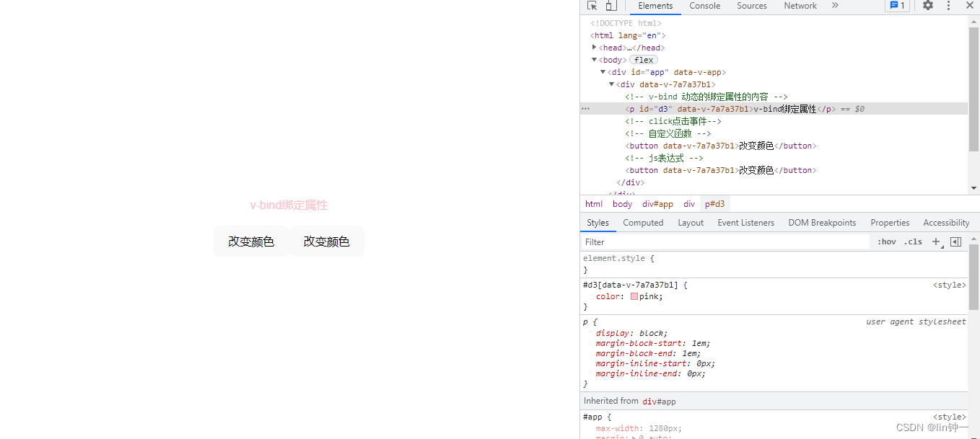This screenshot has height=439, width=980.
Task: Click the first 改变颜色 button on the page
Action: point(251,241)
